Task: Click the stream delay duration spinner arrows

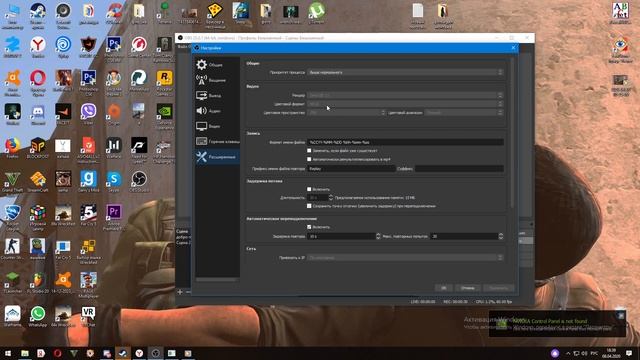Action: tap(331, 198)
